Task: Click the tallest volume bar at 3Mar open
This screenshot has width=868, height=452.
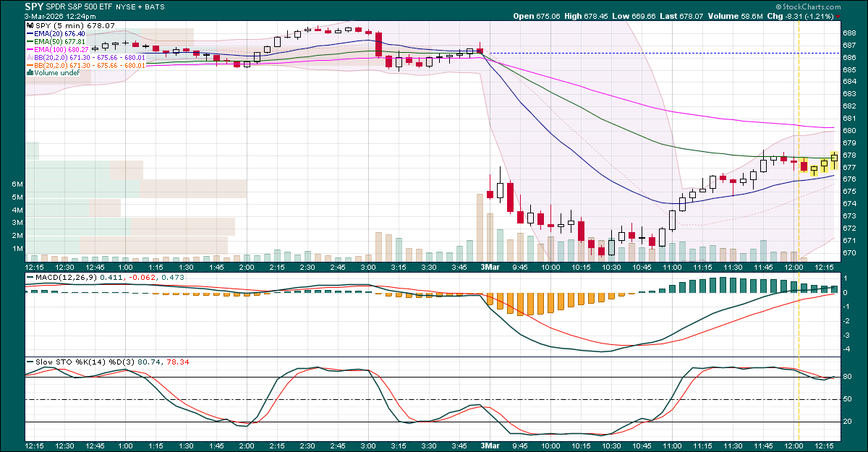Action: click(x=479, y=227)
